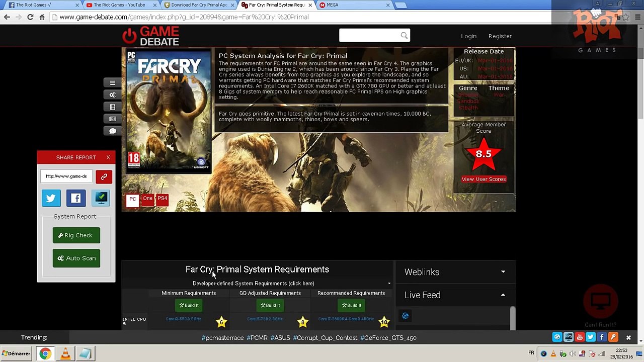Click the screenshots gallery icon in side toolbar
Image resolution: width=644 pixels, height=362 pixels.
pos(113,119)
